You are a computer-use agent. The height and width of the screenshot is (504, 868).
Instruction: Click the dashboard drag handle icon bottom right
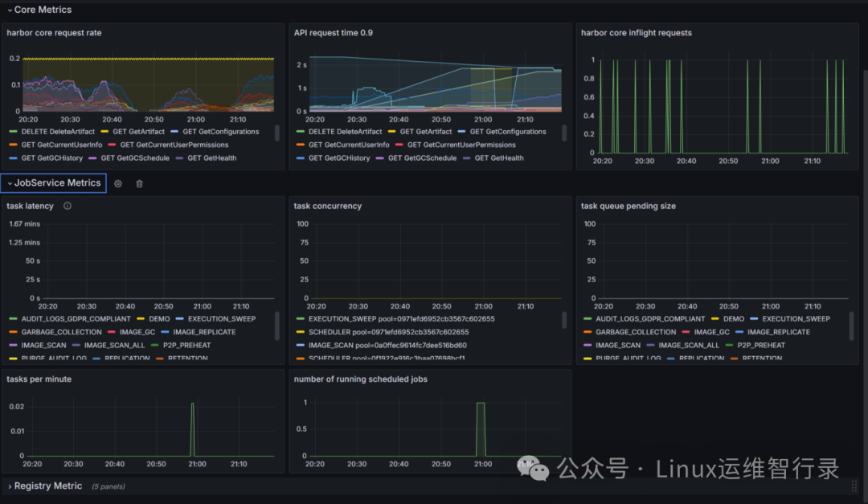pos(854,486)
